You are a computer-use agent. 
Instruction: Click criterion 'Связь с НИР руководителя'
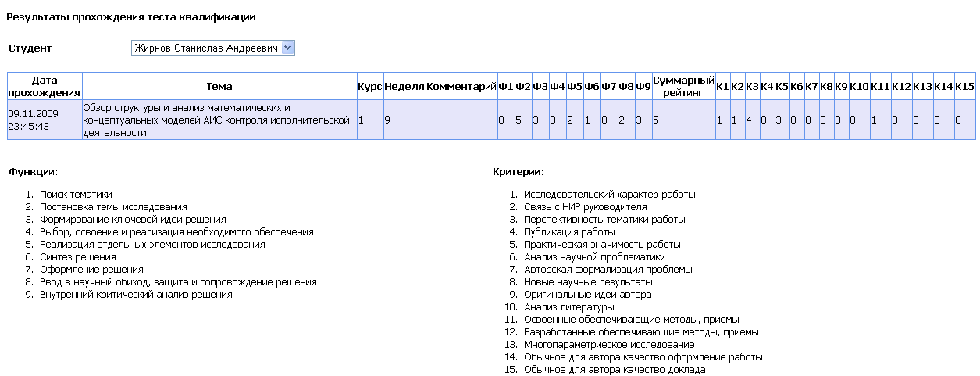point(586,207)
